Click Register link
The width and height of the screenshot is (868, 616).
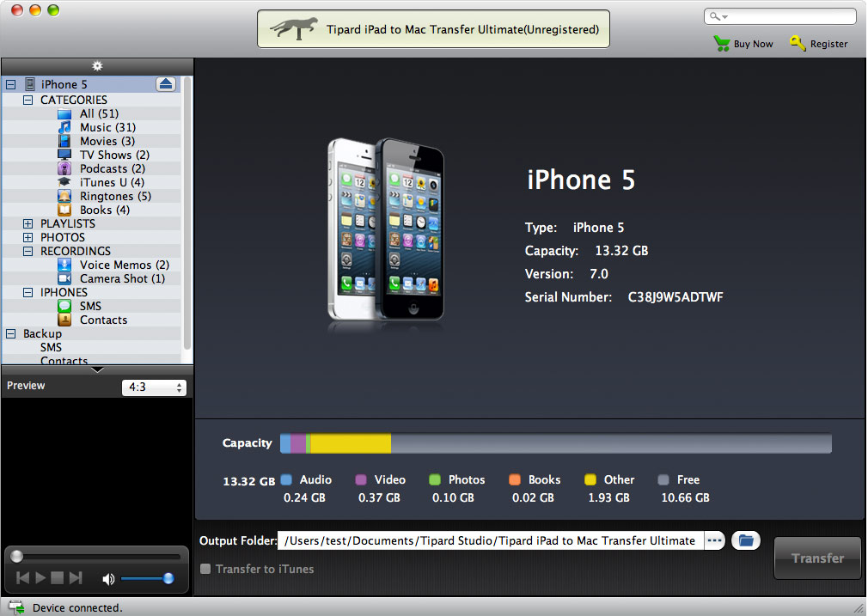[x=828, y=44]
